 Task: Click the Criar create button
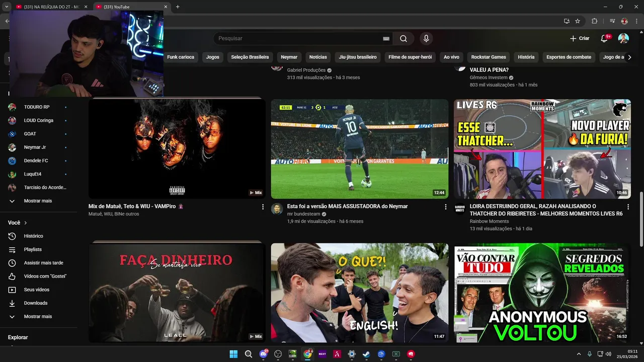(x=580, y=38)
